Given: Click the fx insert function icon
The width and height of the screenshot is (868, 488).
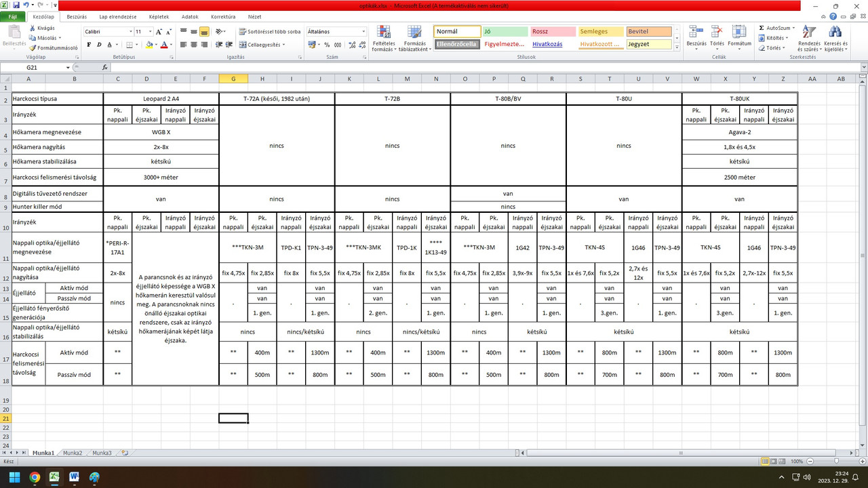Looking at the screenshot, I should click(105, 68).
